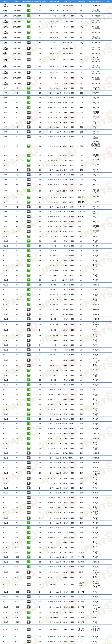Click petrol icon for BMW X5 4.4 300kW/408KM row
The height and width of the screenshot is (644, 112).
coord(29,165)
